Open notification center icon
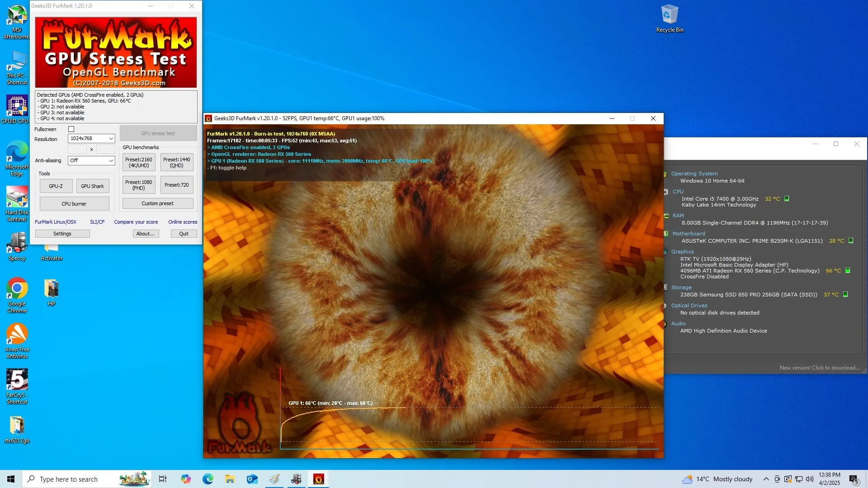The height and width of the screenshot is (488, 868). (854, 479)
